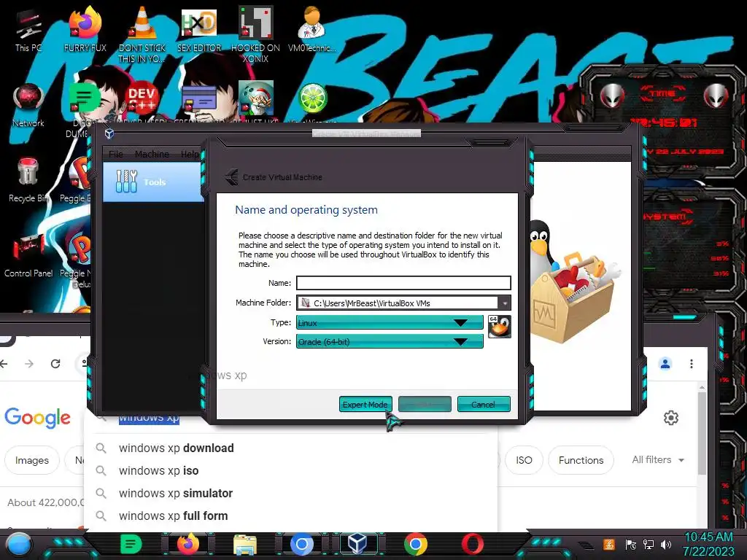
Task: Click the network tray icon
Action: pyautogui.click(x=648, y=545)
